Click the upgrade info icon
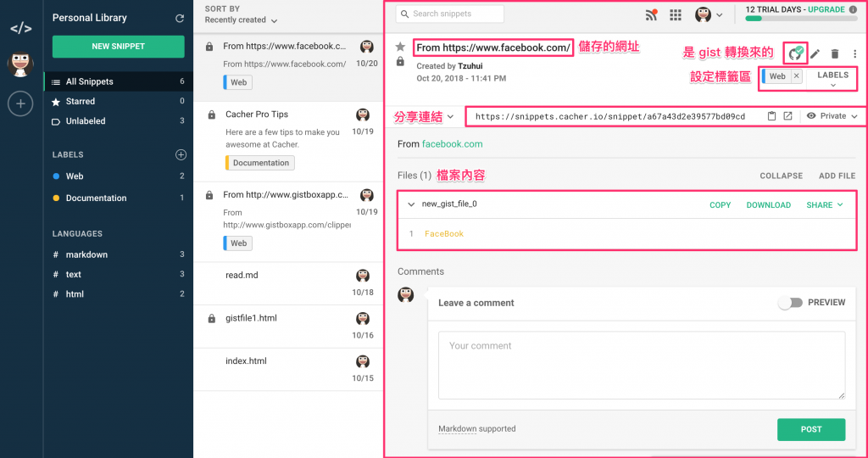 (853, 9)
